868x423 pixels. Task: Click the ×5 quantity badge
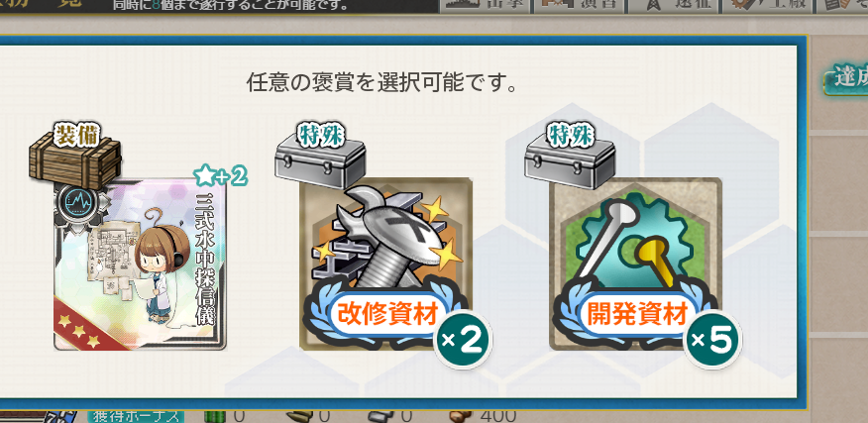[711, 340]
